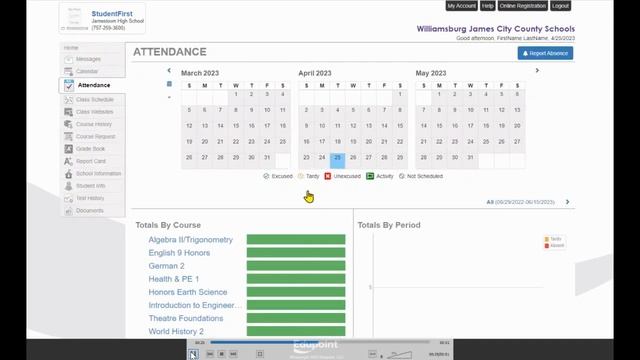Expand date range with right chevron arrow
Image resolution: width=640 pixels, height=360 pixels.
click(x=567, y=202)
